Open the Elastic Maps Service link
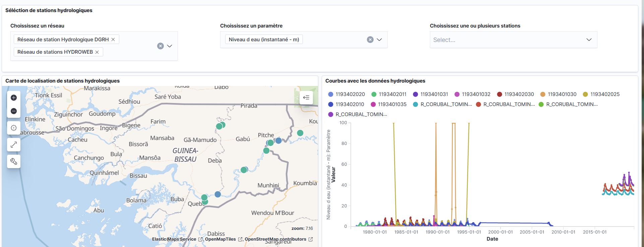644x247 pixels. [174, 239]
